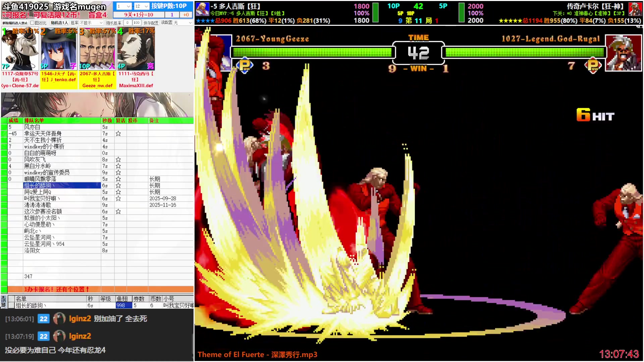Click revive star for 黑白分水岭
The height and width of the screenshot is (362, 644).
118,166
